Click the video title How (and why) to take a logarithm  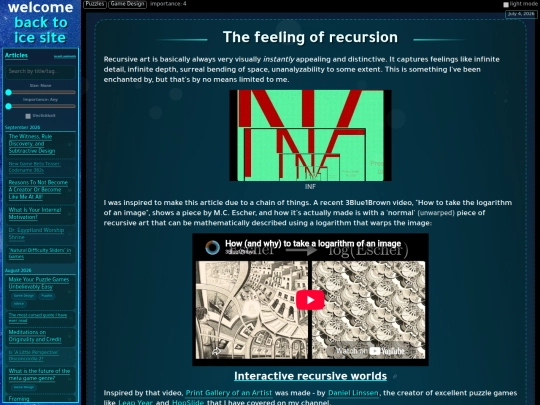[313, 243]
